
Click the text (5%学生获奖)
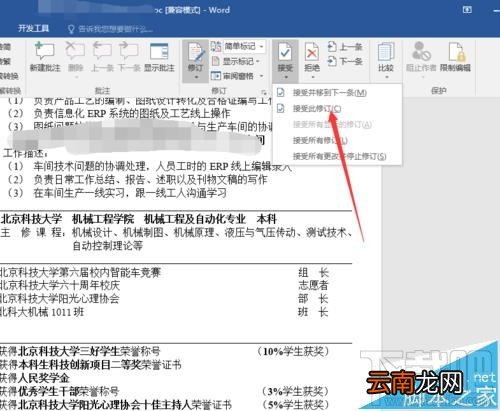(295, 404)
